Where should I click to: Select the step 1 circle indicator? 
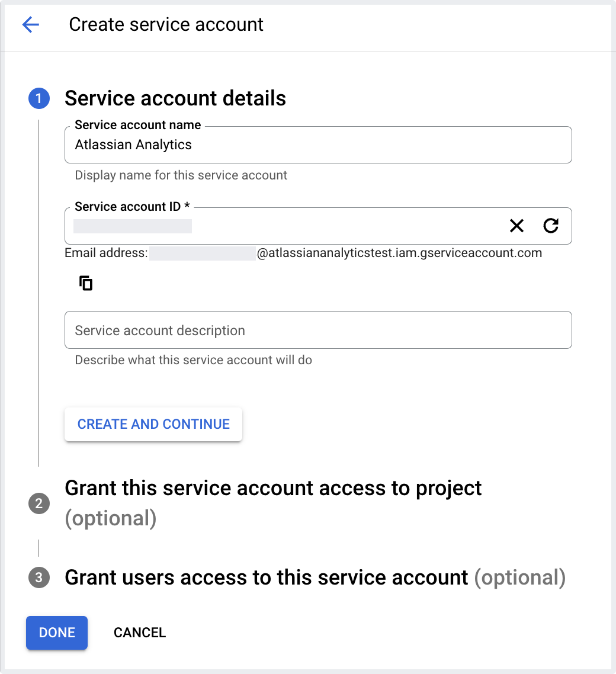tap(39, 98)
